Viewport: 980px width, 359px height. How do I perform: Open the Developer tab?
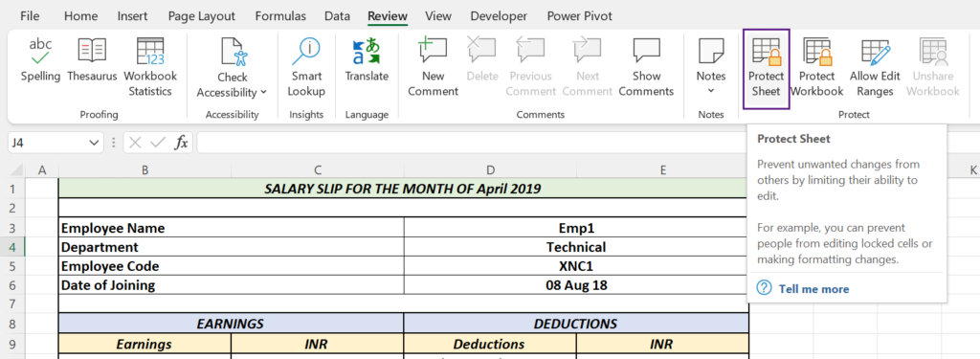[499, 16]
